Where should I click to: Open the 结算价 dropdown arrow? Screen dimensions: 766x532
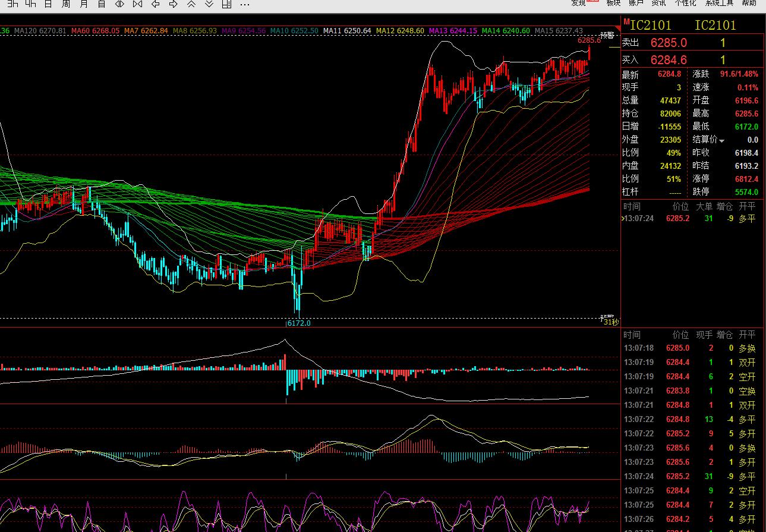[722, 141]
